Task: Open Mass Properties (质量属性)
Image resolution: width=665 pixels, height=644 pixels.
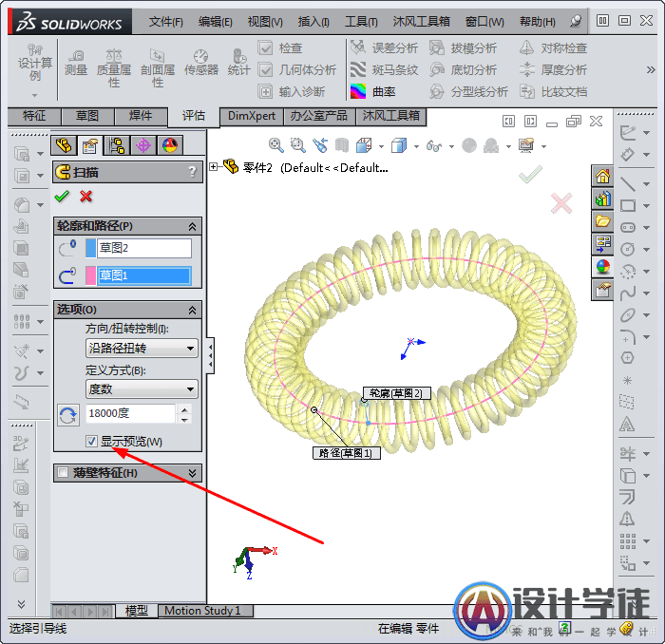Action: (114, 67)
